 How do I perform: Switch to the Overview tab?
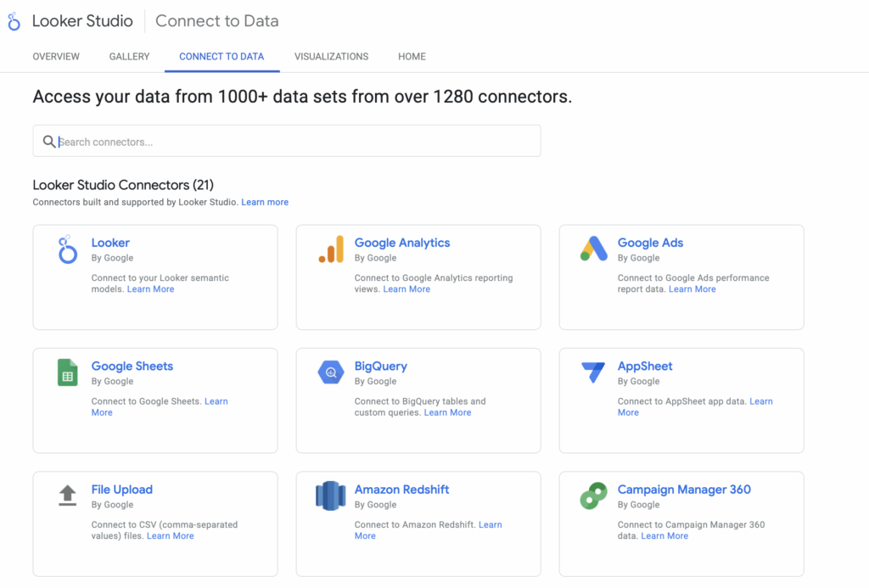coord(56,57)
